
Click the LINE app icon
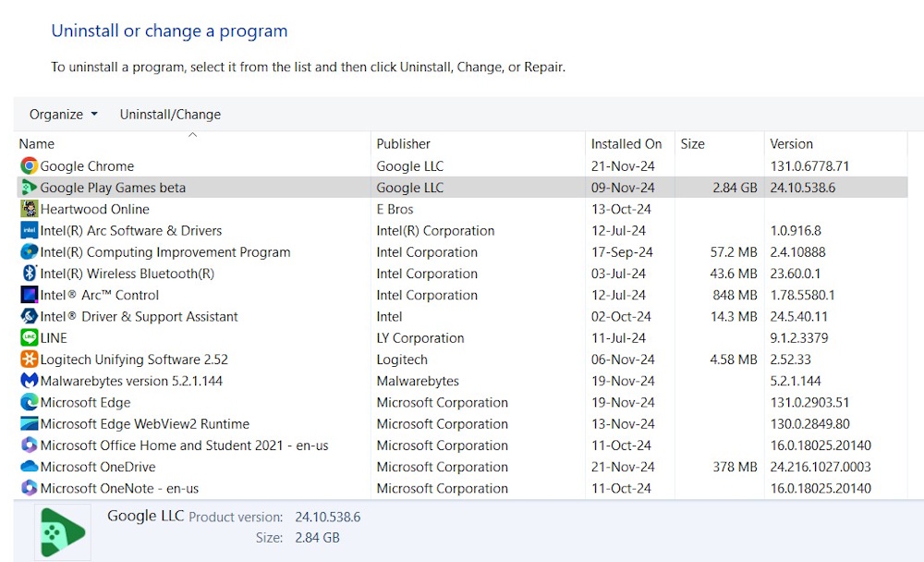coord(29,338)
